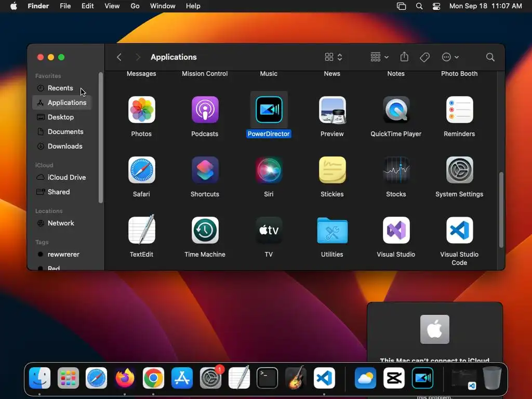Screen dimensions: 532x399
Task: Open the Apple menu
Action: (14, 6)
